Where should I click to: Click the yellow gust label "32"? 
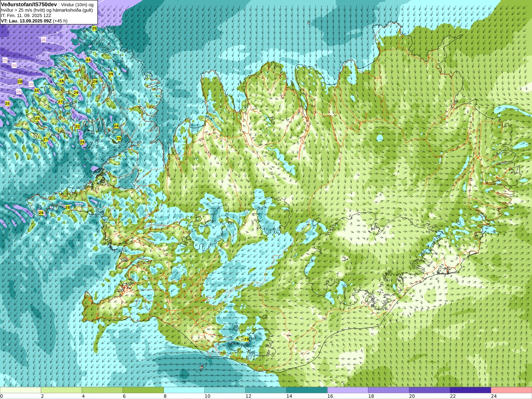[78, 126]
